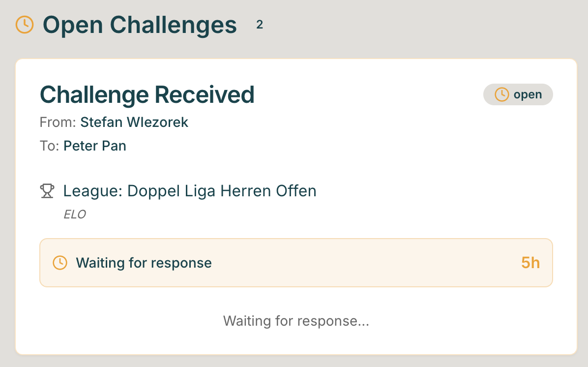This screenshot has height=367, width=588.
Task: Click the clock icon beside Open Challenges
Action: [26, 24]
